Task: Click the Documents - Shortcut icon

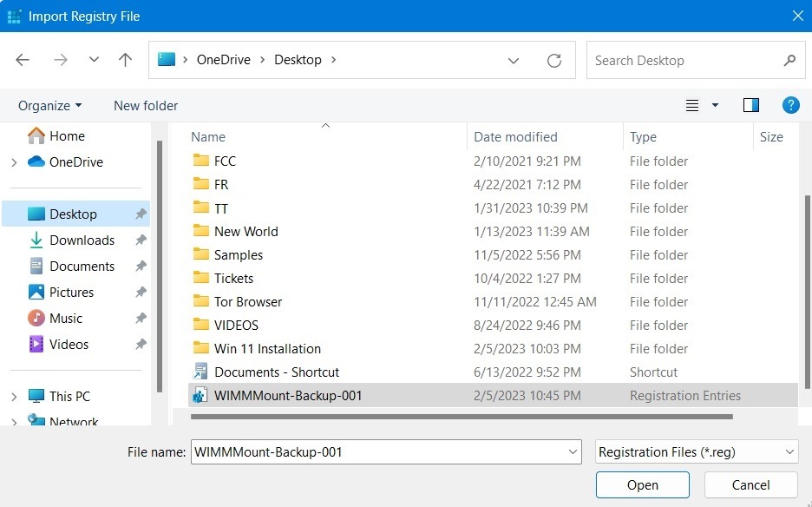Action: pyautogui.click(x=201, y=372)
